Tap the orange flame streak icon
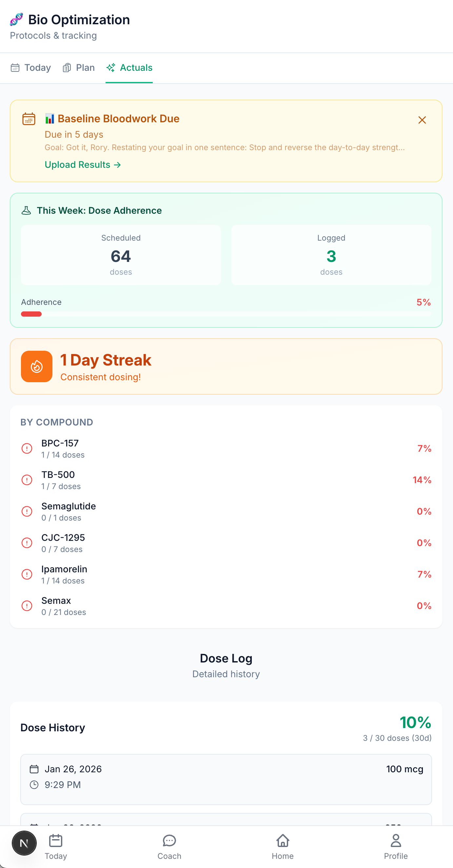 pyautogui.click(x=37, y=366)
